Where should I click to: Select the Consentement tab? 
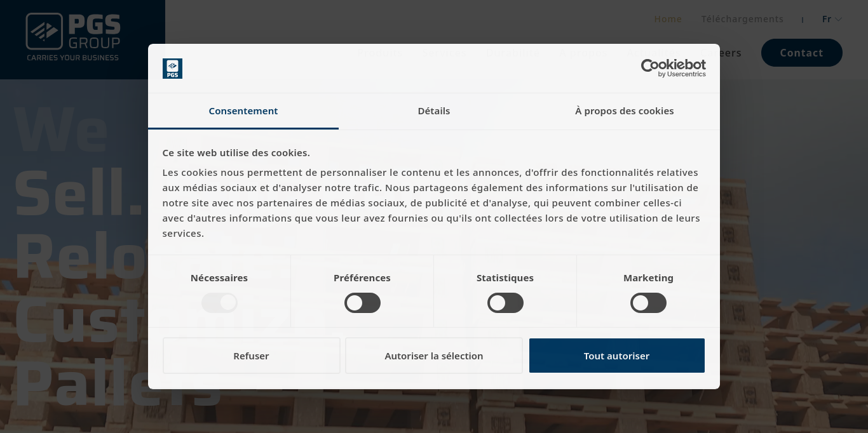click(x=243, y=111)
